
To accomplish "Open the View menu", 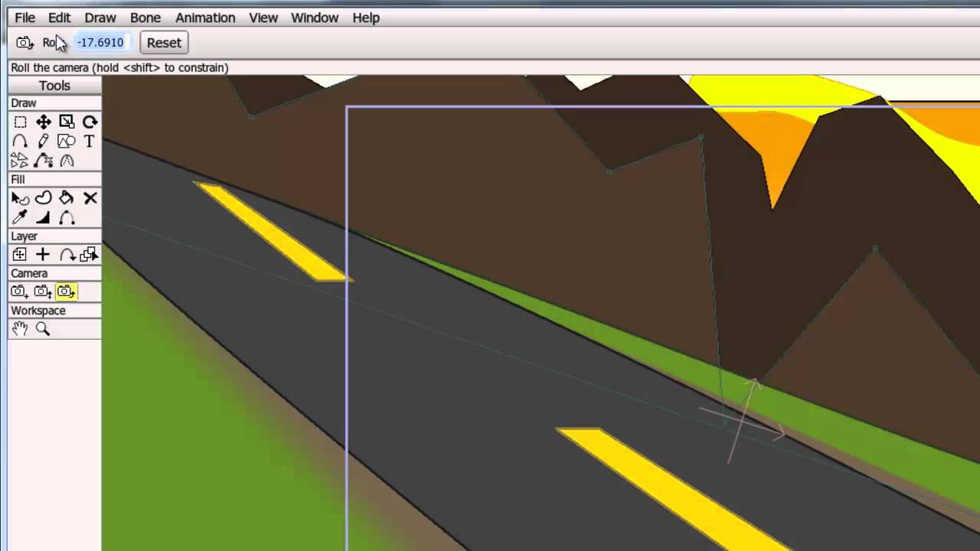I will (263, 18).
